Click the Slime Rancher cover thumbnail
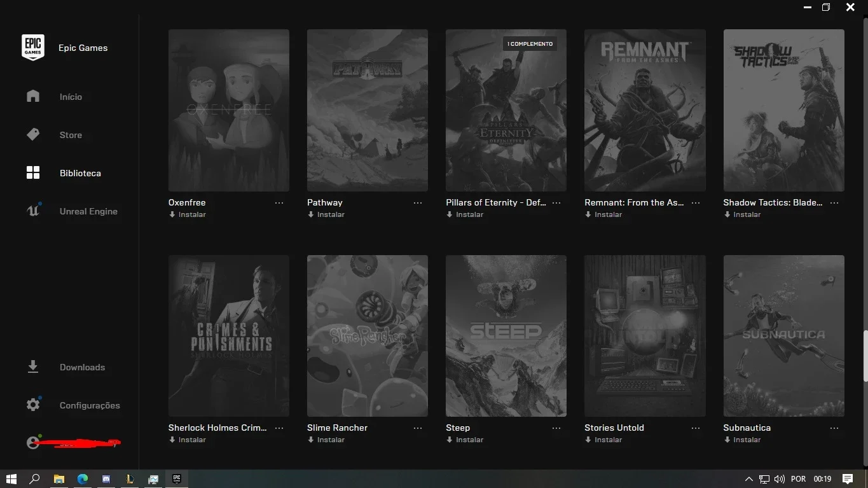868x488 pixels. click(368, 336)
